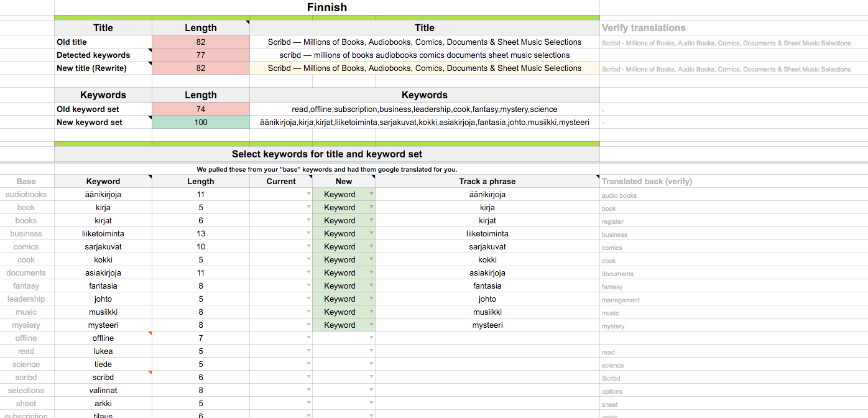Select the new keyword list starting with äänikirjoja,kirja

[425, 122]
